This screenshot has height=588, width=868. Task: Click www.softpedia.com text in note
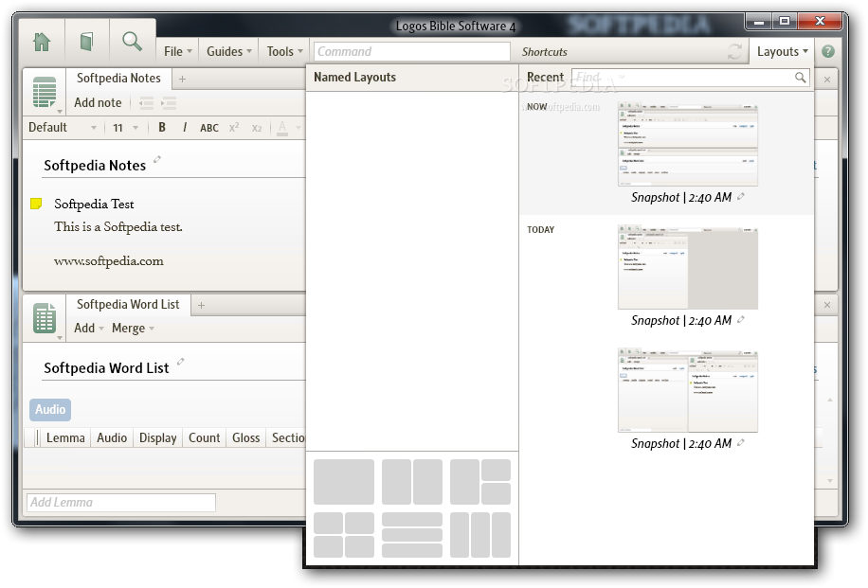point(108,261)
